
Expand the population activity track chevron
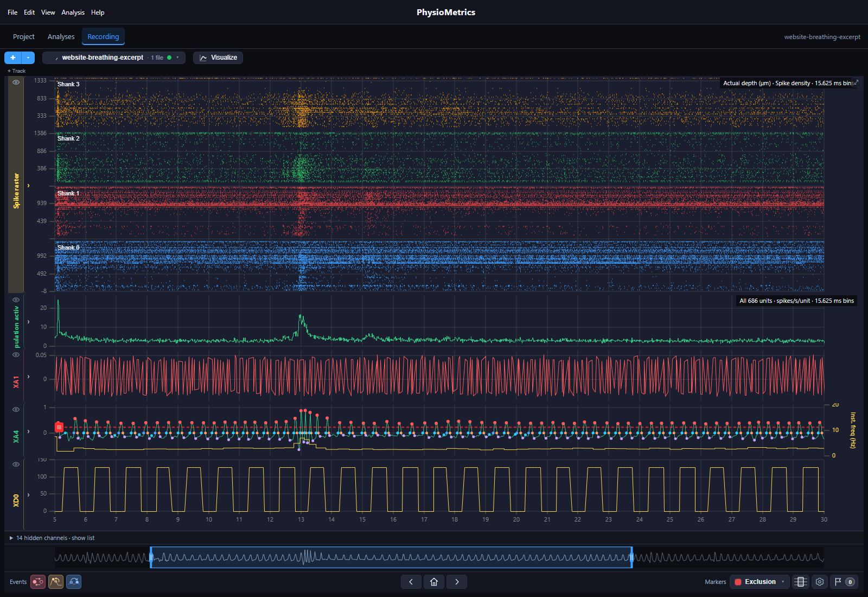pos(28,322)
